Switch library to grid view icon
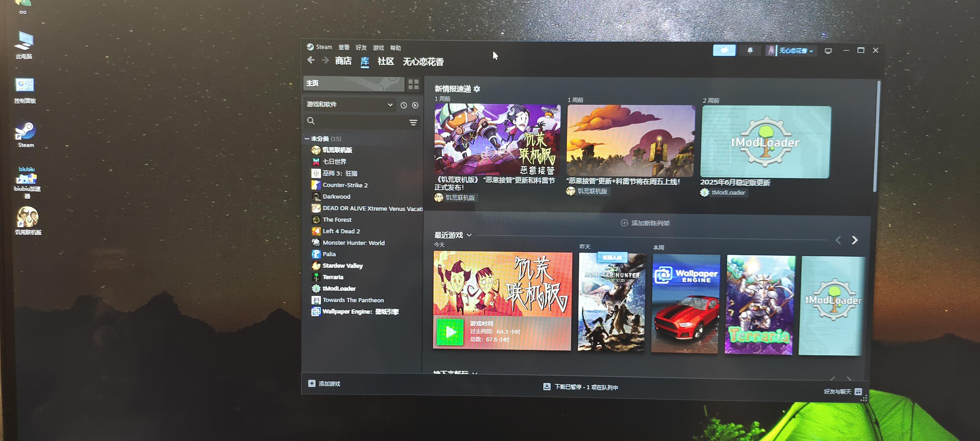The image size is (980, 441). (414, 84)
